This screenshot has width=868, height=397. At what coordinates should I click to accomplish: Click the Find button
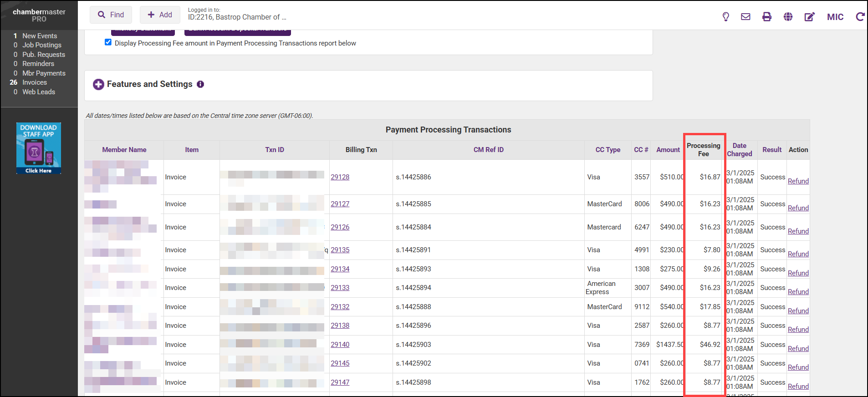pyautogui.click(x=111, y=15)
